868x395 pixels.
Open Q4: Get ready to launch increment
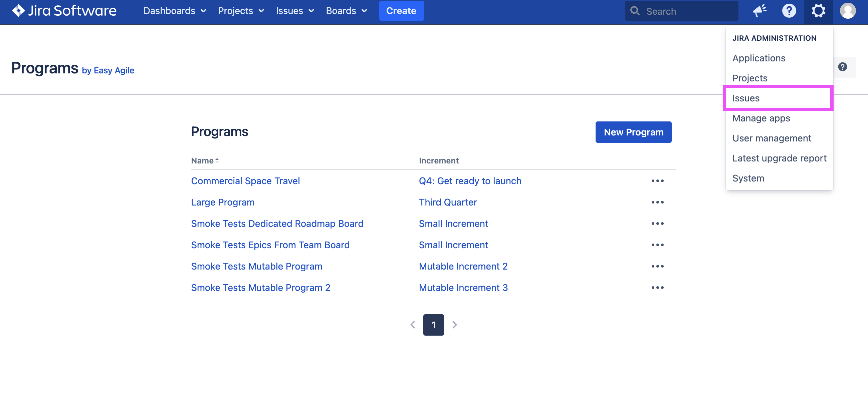(x=470, y=181)
